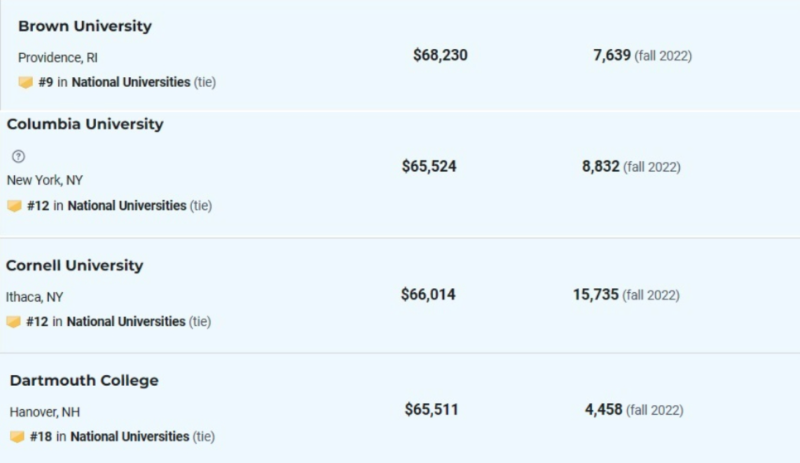Click the Providence, RI location text
Viewport: 800px width, 463px height.
(58, 58)
